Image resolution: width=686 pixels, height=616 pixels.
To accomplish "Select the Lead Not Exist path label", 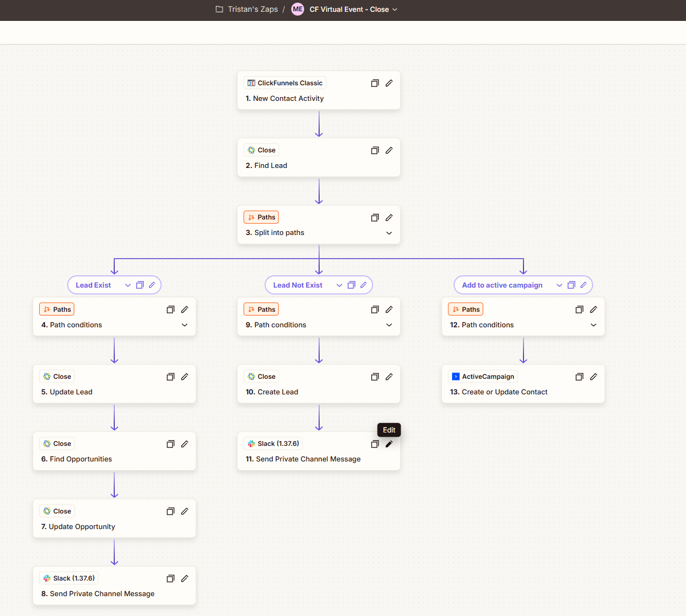I will pyautogui.click(x=298, y=285).
